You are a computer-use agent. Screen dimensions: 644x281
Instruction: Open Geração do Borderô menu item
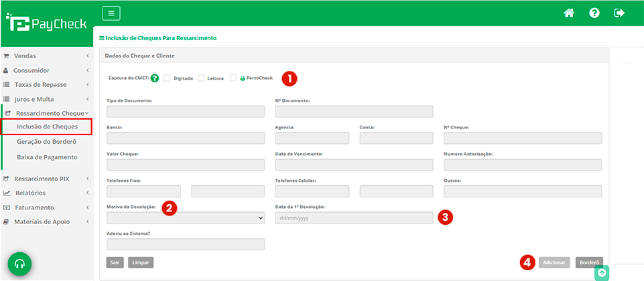point(47,142)
